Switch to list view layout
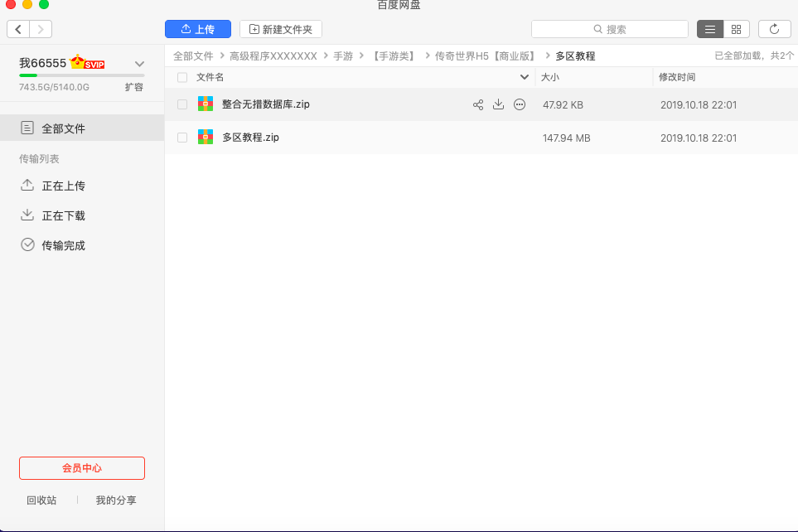Image resolution: width=798 pixels, height=532 pixels. (710, 29)
